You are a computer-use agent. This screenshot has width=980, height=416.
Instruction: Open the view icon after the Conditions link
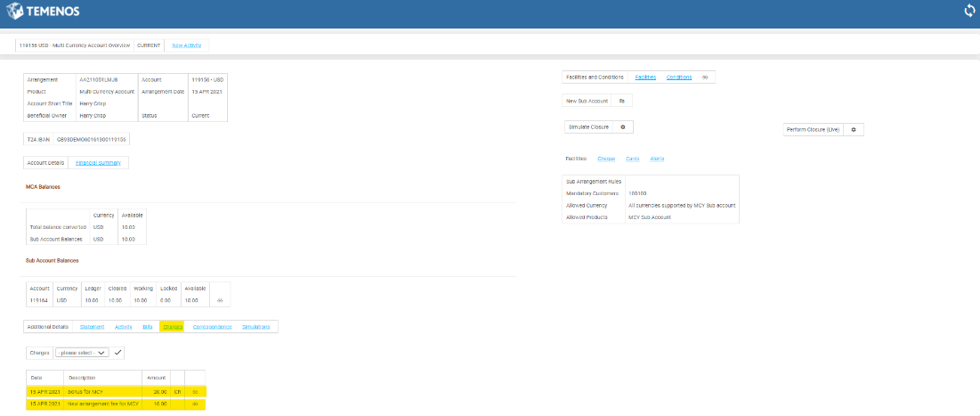tap(705, 77)
